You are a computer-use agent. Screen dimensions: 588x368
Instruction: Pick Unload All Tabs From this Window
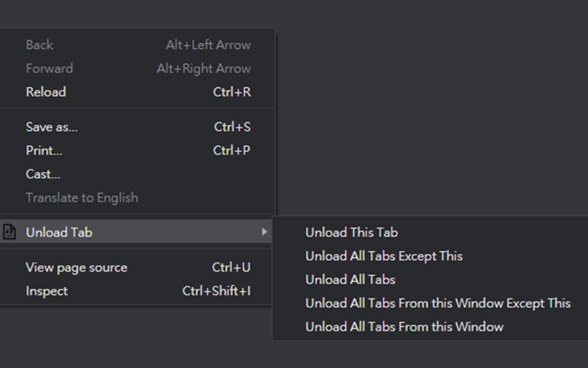[x=404, y=327]
